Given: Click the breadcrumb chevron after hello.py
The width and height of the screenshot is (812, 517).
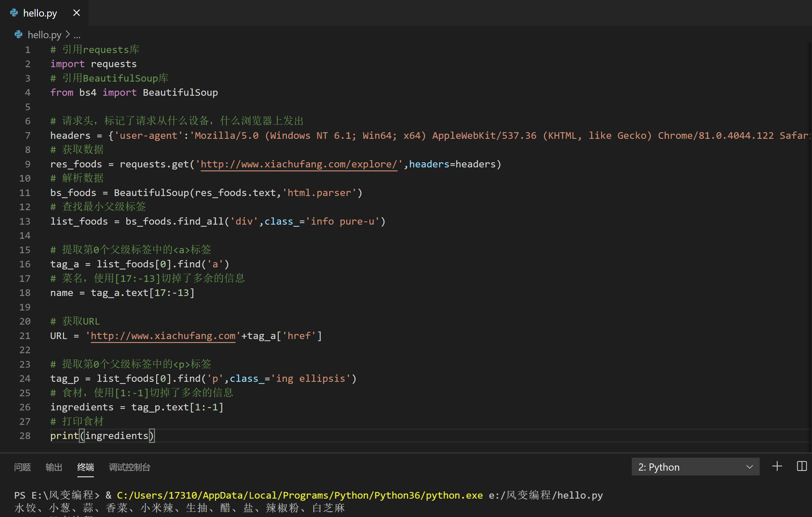Looking at the screenshot, I should pos(68,34).
